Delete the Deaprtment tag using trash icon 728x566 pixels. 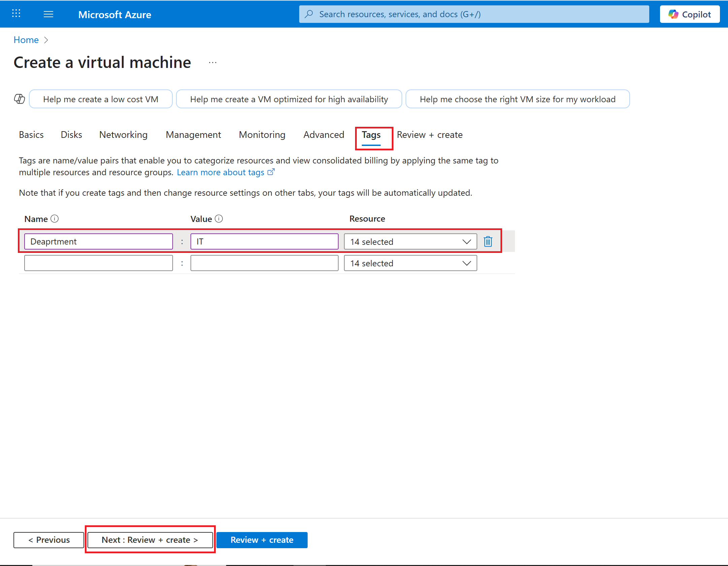(x=488, y=241)
